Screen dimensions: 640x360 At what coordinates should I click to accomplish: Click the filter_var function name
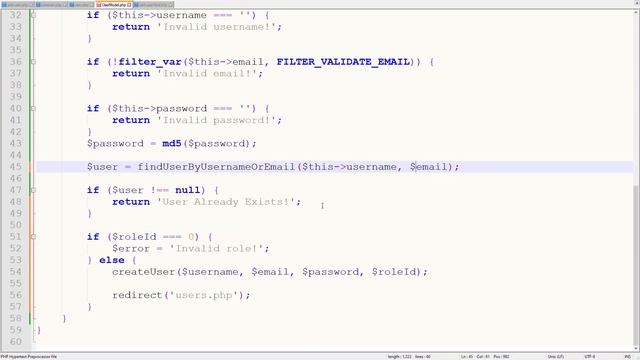(x=150, y=62)
